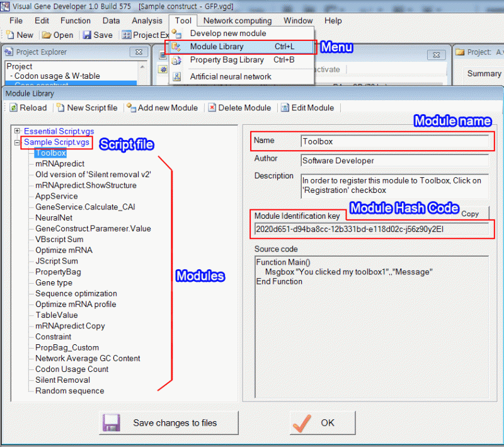Click the purple floppy disk save icon
Viewport: 504px width, 447px height.
(112, 422)
